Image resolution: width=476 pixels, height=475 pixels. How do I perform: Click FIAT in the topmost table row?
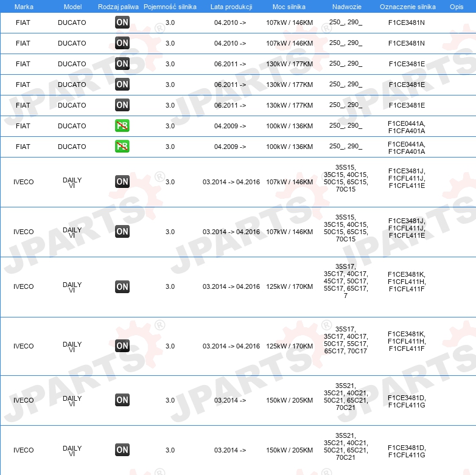pos(23,23)
